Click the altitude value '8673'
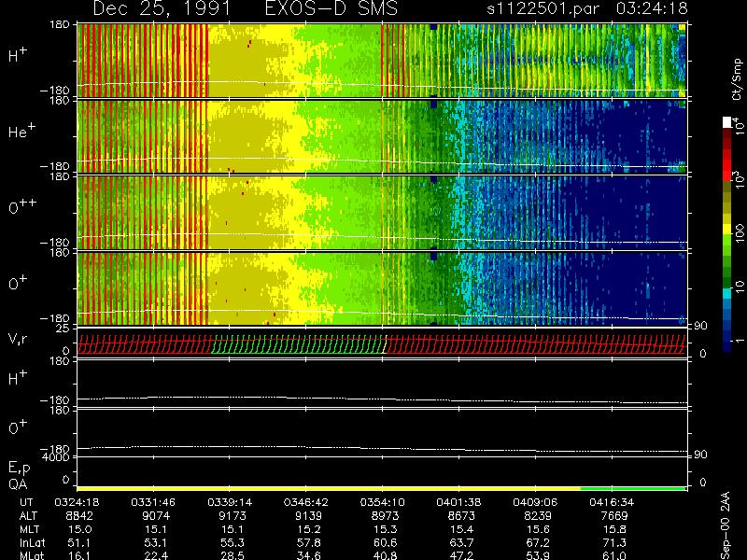The image size is (747, 560). 461,516
